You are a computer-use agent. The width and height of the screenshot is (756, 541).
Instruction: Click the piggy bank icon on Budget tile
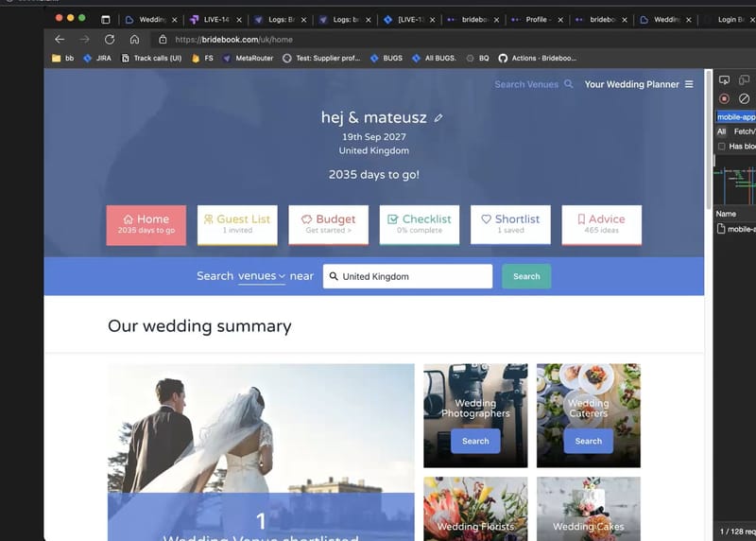(x=306, y=219)
